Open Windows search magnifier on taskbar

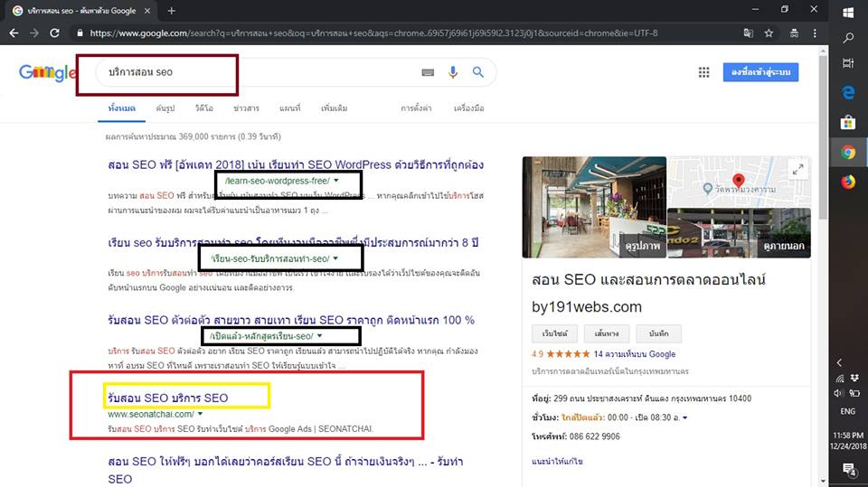[x=848, y=38]
